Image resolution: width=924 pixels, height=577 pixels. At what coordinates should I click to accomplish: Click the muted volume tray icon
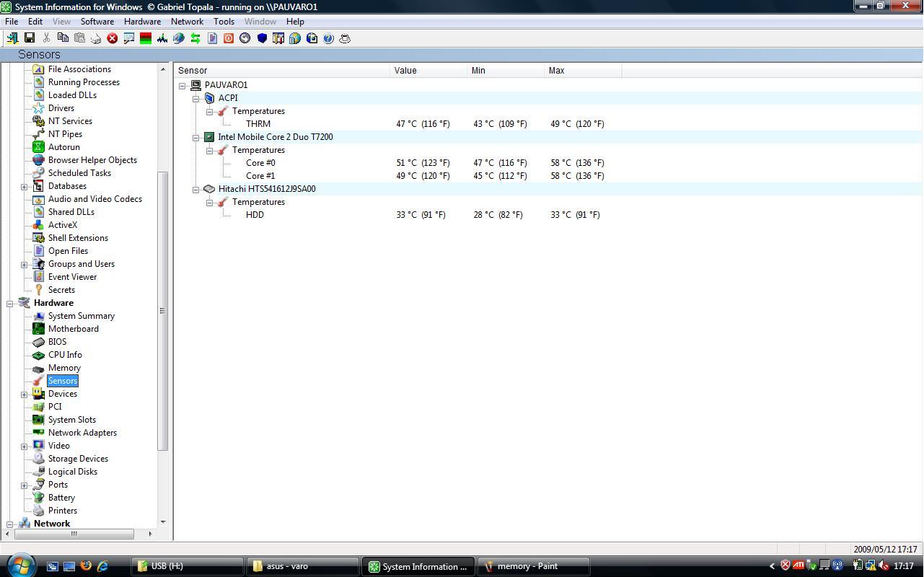coord(884,565)
